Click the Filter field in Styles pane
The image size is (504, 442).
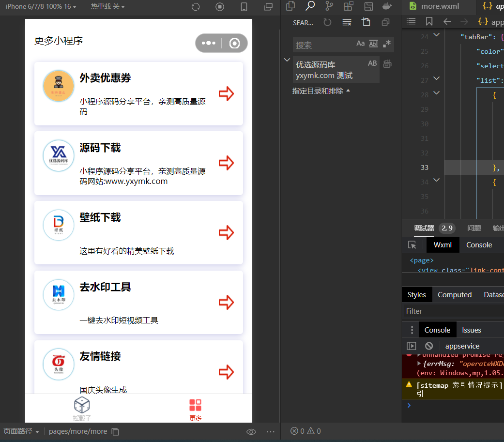pos(453,311)
